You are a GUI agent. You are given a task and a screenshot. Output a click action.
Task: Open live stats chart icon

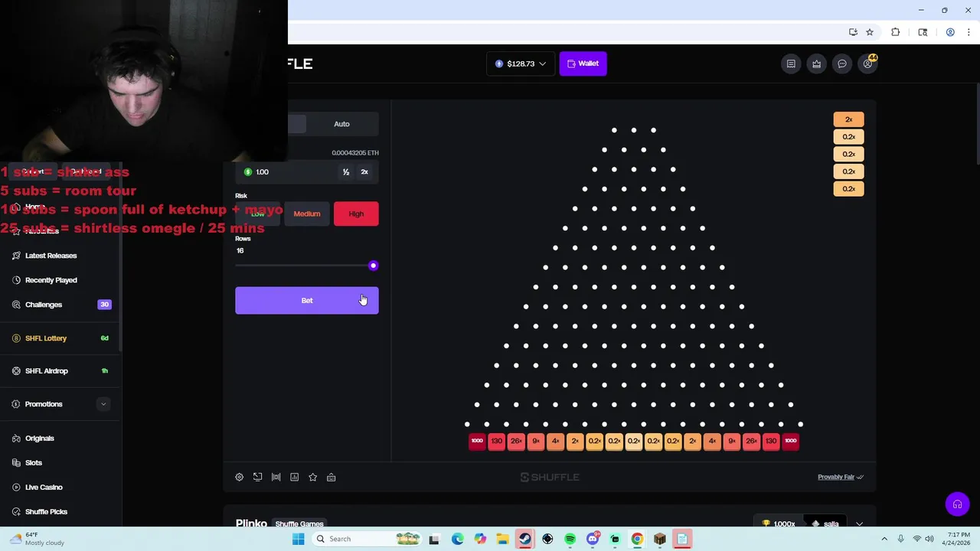click(294, 477)
